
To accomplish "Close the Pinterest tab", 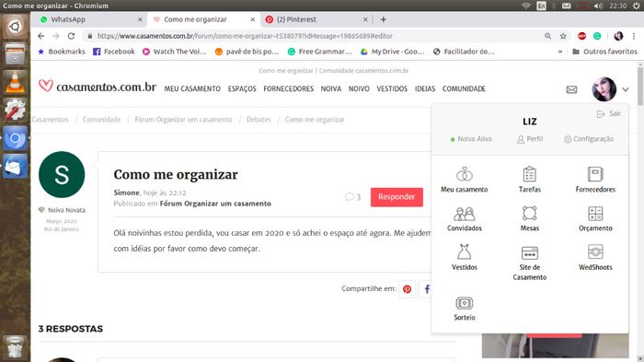I will coord(365,19).
